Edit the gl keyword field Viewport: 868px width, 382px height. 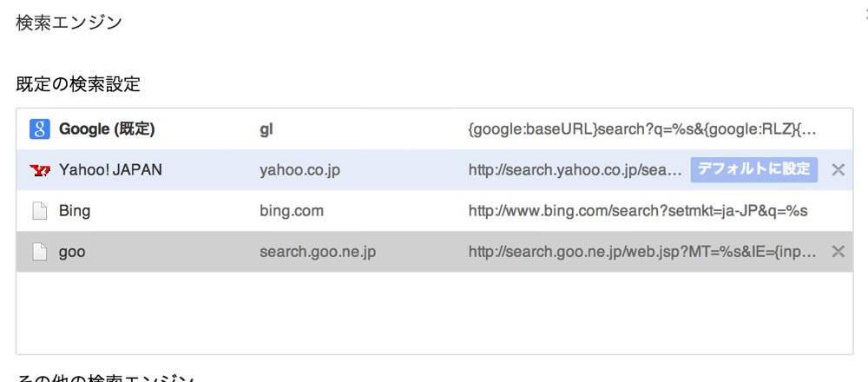(x=266, y=129)
